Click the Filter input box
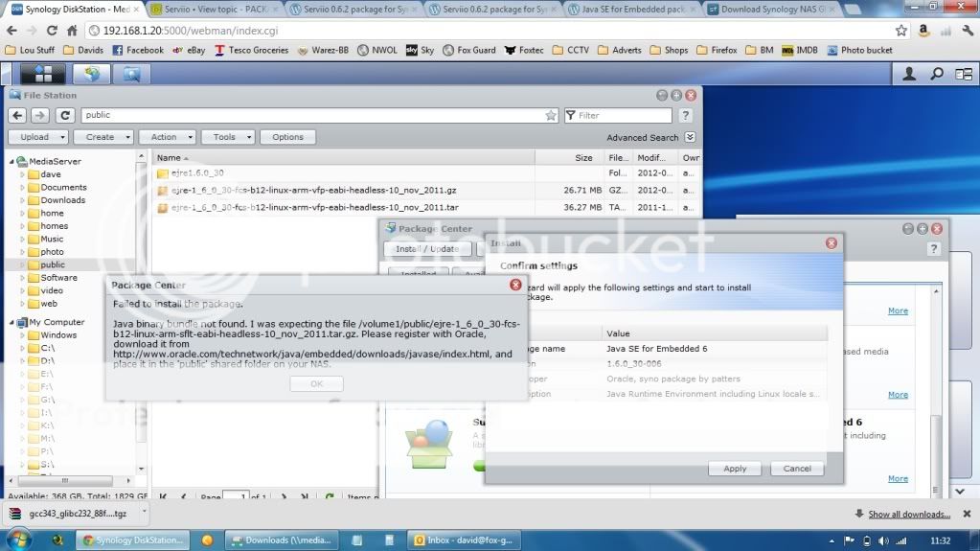The height and width of the screenshot is (551, 980). [x=619, y=115]
